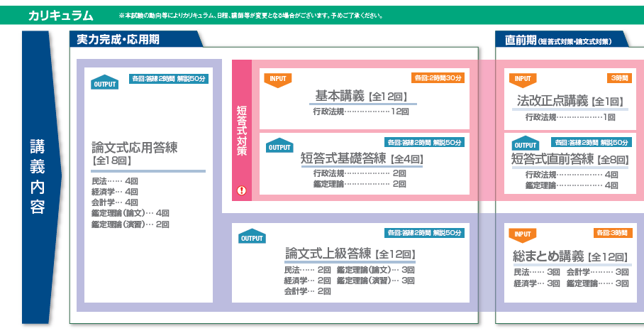
Task: Click the red exclamation mark icon
Action: pos(241,190)
